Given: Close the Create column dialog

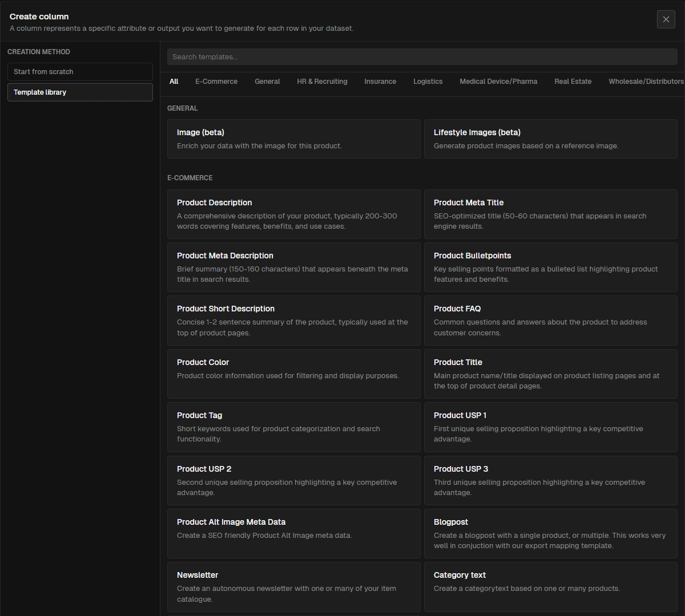Looking at the screenshot, I should (x=666, y=19).
